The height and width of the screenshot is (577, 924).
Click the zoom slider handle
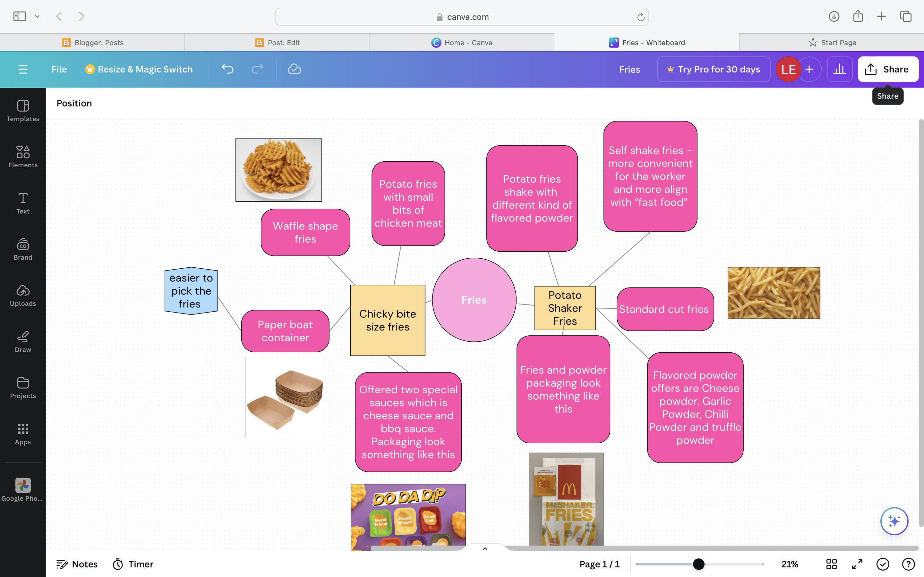pyautogui.click(x=698, y=564)
